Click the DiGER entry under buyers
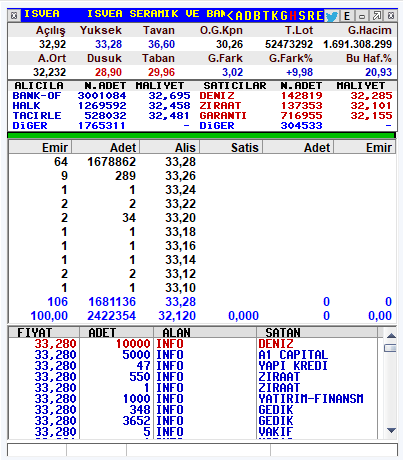 pyautogui.click(x=30, y=126)
